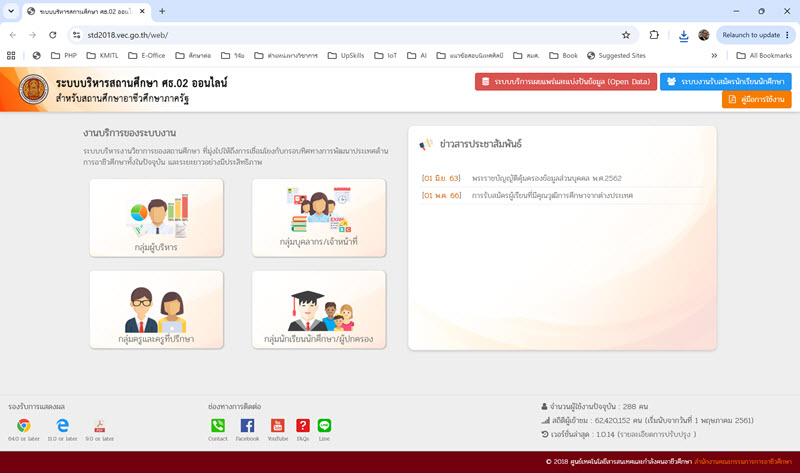Screen dimensions: 800x473
Task: Open the Chrome profile avatar
Action: 704,35
